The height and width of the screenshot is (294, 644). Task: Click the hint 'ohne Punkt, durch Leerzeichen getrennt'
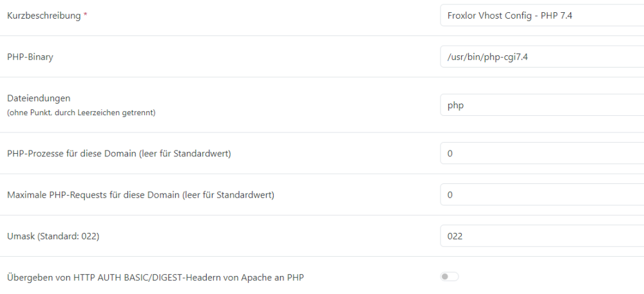click(x=81, y=113)
